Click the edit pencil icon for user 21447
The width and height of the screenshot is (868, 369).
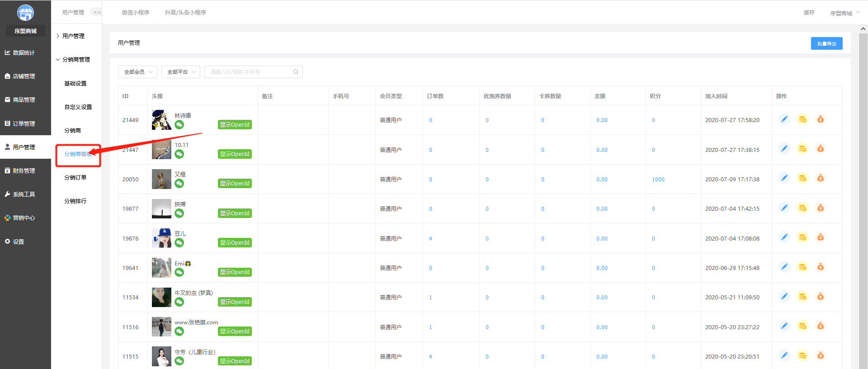784,149
